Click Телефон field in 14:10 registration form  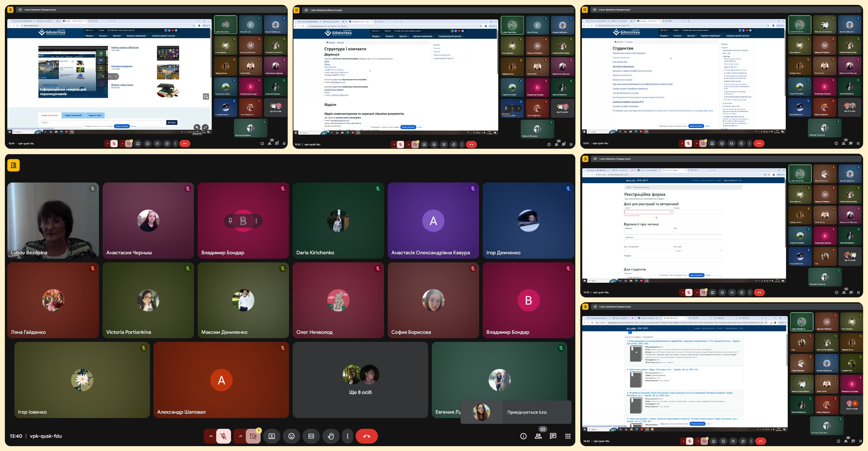(673, 259)
